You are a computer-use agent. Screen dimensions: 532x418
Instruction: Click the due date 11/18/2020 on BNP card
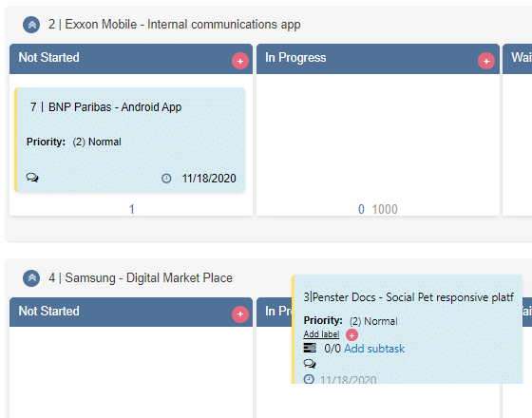point(209,179)
